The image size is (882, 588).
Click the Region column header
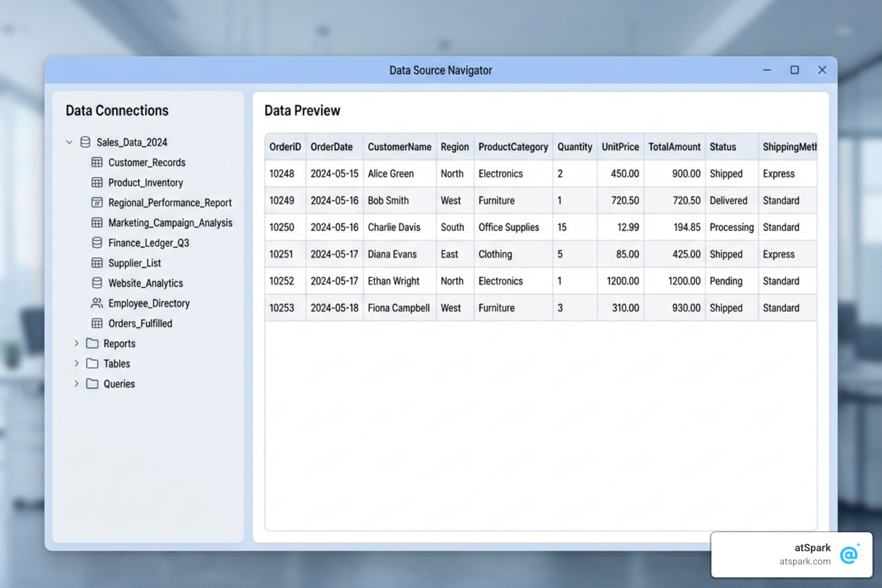[455, 147]
